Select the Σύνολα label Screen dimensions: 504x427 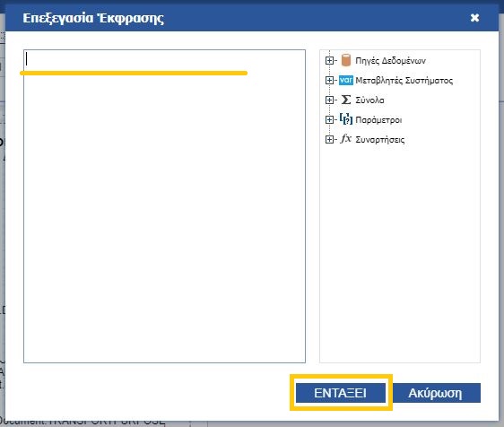tap(369, 100)
